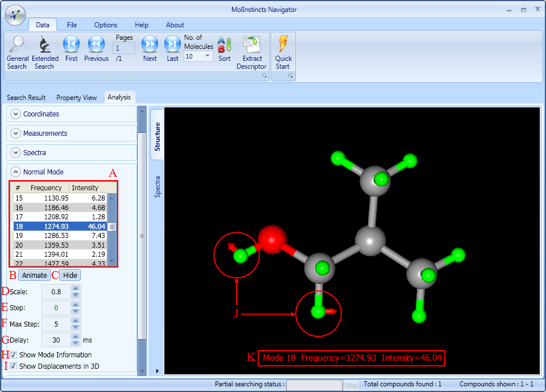Click the panel splitter expand arrow
The width and height of the screenshot is (546, 392).
(158, 371)
